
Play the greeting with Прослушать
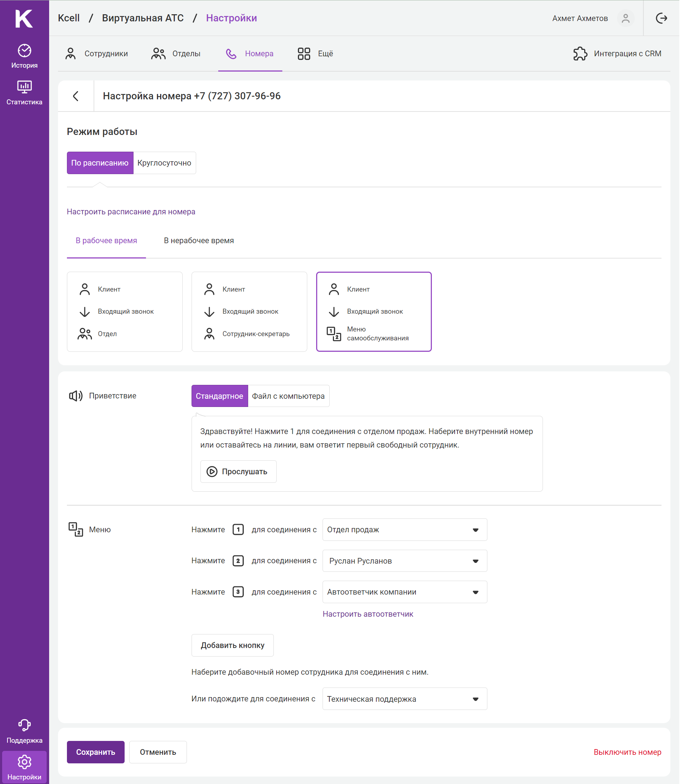(x=238, y=472)
